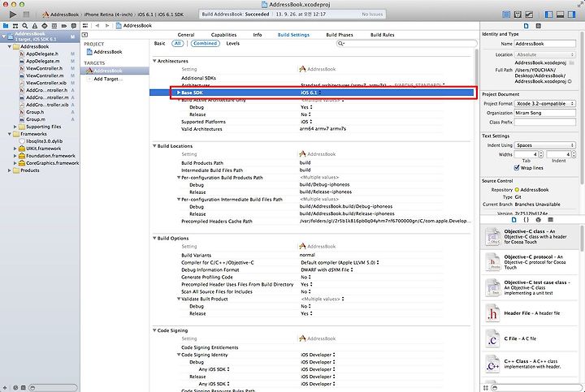The height and width of the screenshot is (392, 585).
Task: Switch to the General tab
Action: pyautogui.click(x=186, y=35)
